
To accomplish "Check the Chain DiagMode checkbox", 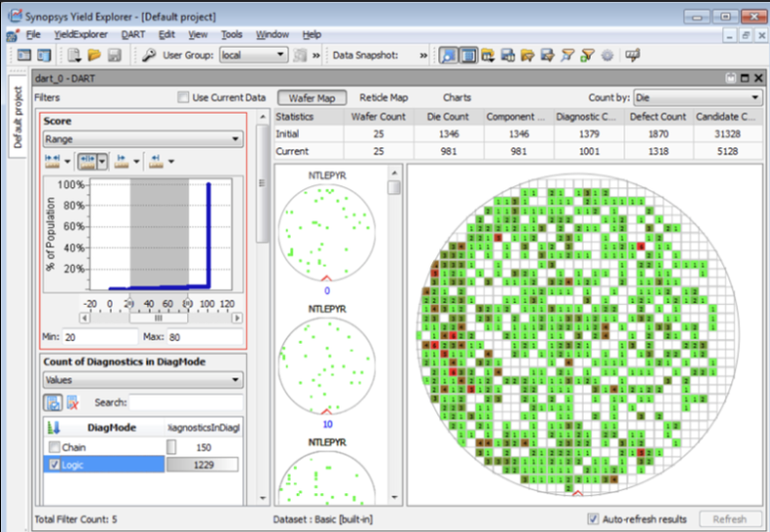I will (55, 447).
